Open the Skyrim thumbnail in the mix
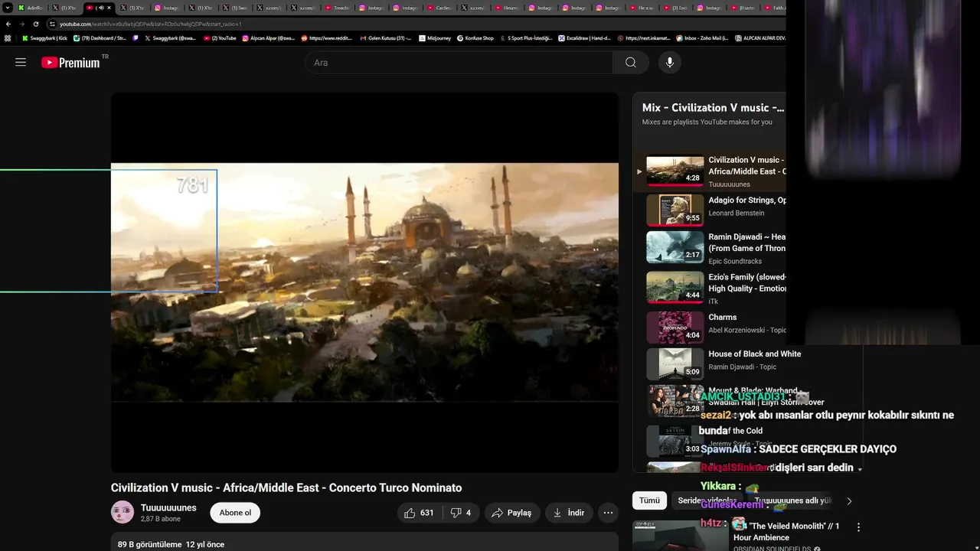The height and width of the screenshot is (551, 980). click(675, 441)
